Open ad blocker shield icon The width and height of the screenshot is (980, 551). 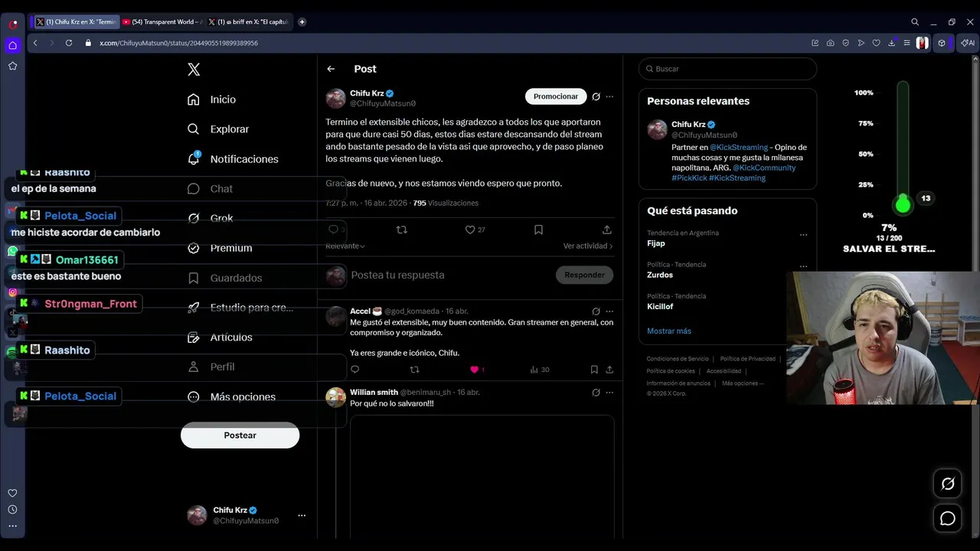point(846,43)
